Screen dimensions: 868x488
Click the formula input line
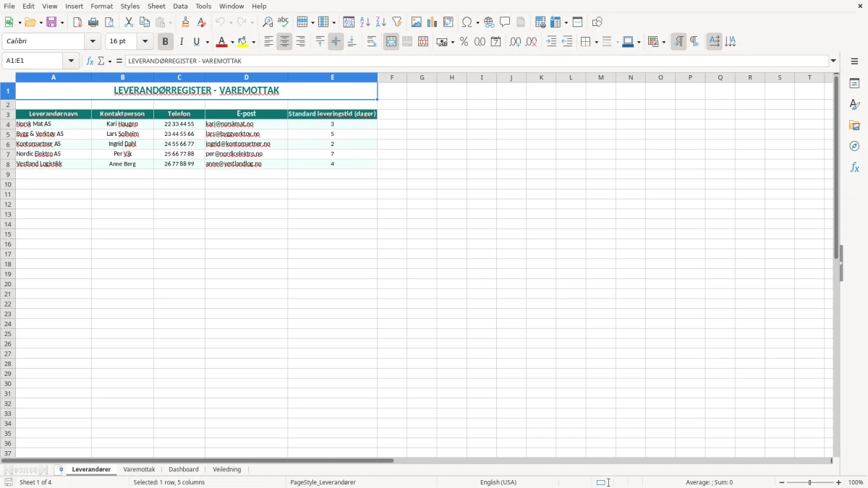tap(477, 61)
